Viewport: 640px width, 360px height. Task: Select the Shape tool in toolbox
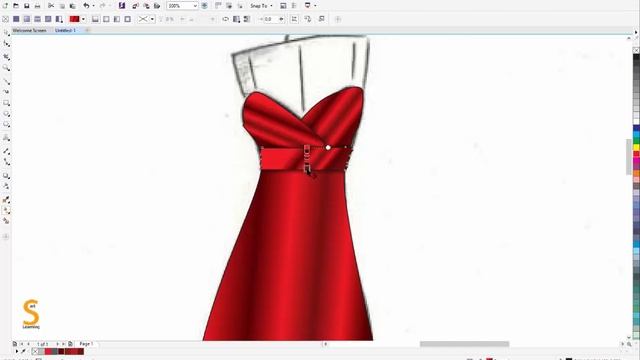6,44
